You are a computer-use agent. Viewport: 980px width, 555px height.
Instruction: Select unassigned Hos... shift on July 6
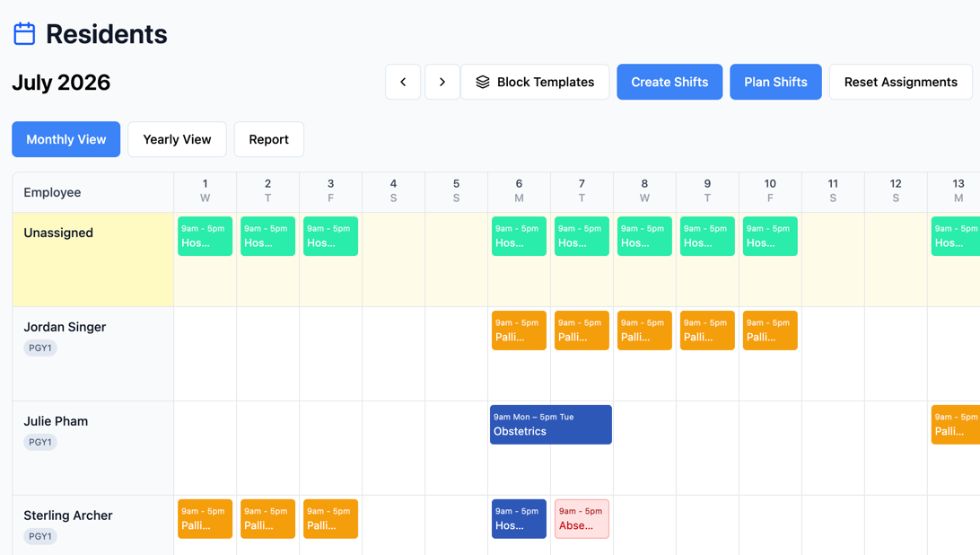pyautogui.click(x=520, y=236)
